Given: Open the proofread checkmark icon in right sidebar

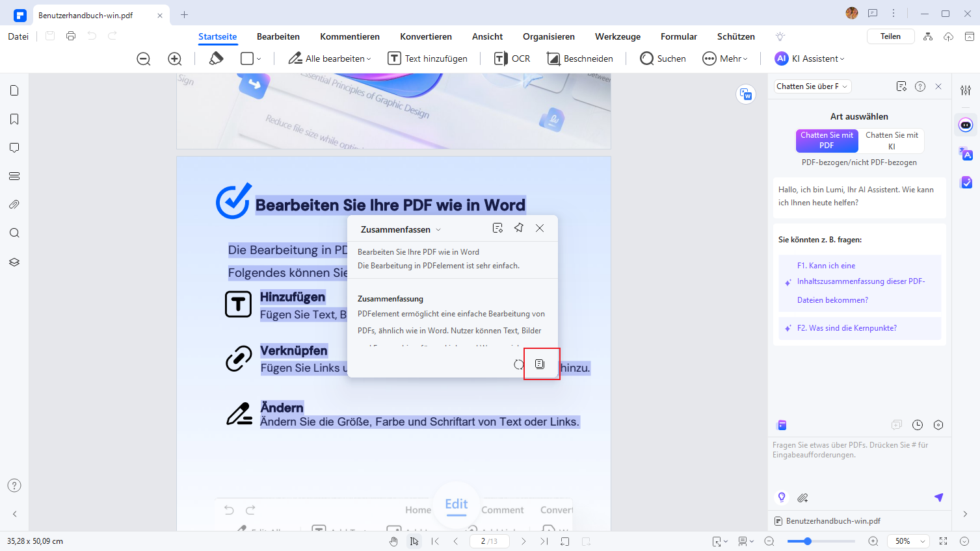Looking at the screenshot, I should (966, 183).
